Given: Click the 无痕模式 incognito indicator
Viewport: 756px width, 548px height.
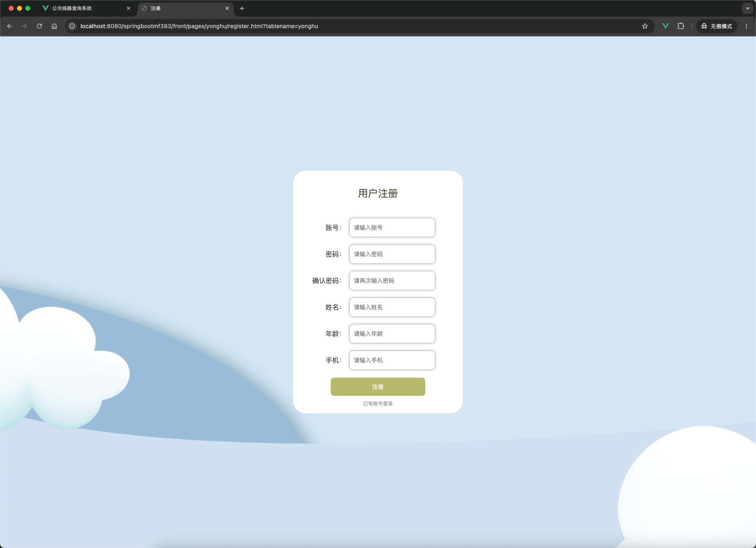Looking at the screenshot, I should pos(717,26).
